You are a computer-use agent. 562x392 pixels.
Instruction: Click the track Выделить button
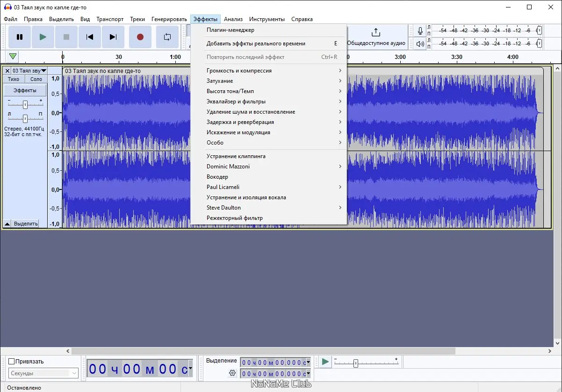pyautogui.click(x=26, y=224)
